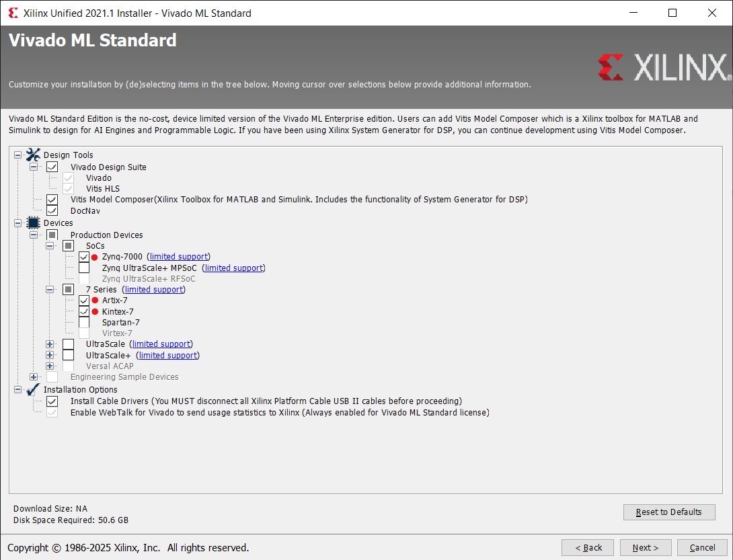Uncheck DocNav checkbox

pos(52,211)
